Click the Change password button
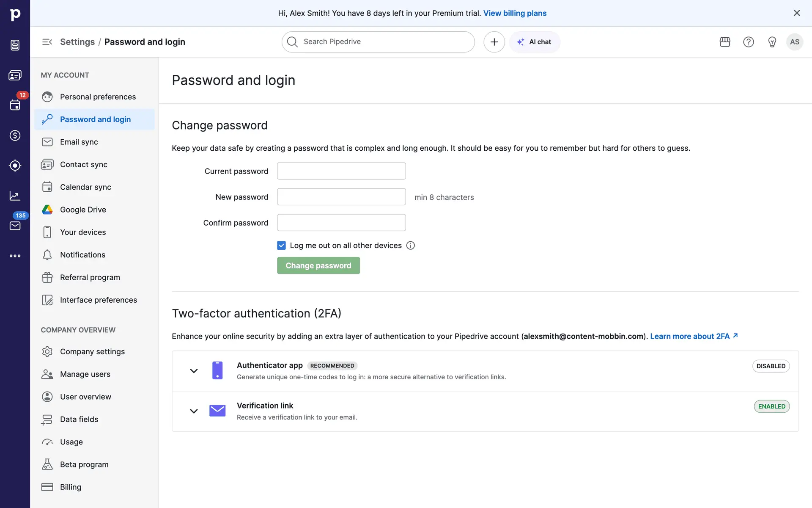This screenshot has height=508, width=812. 318,265
